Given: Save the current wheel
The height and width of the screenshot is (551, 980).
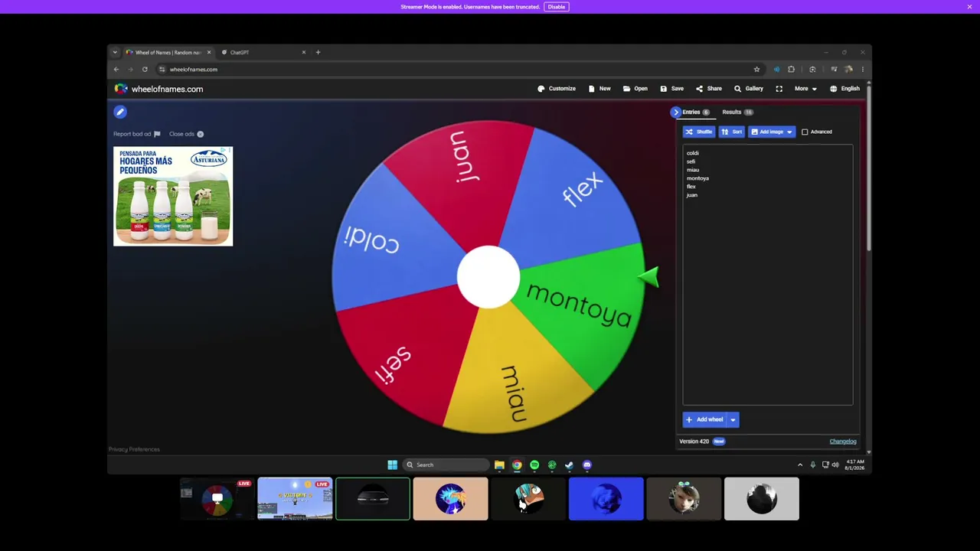Looking at the screenshot, I should (672, 89).
